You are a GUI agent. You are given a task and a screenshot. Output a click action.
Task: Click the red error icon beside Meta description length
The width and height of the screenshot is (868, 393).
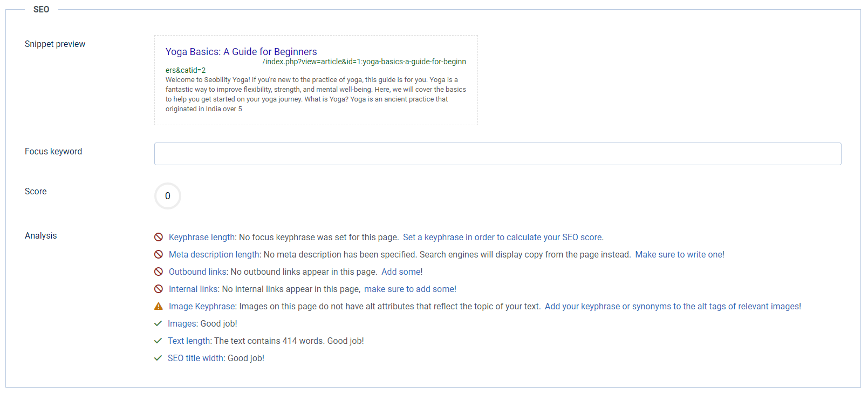[159, 254]
